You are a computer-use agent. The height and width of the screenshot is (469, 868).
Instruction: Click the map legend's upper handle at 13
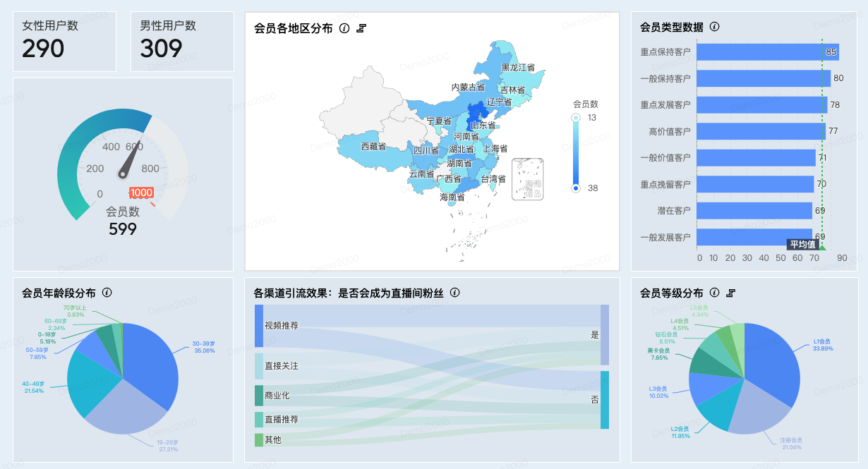575,118
